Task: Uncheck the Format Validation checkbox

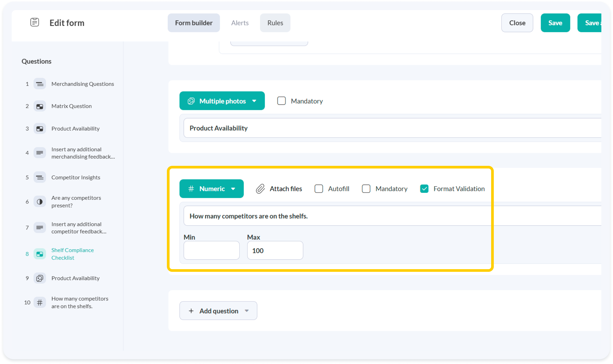Action: [x=424, y=189]
